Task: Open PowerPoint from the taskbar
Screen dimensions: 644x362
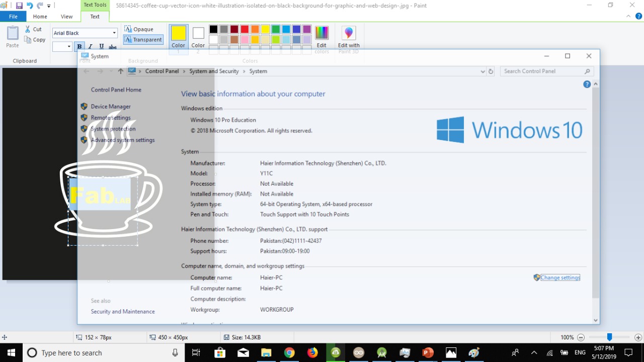Action: (x=428, y=353)
